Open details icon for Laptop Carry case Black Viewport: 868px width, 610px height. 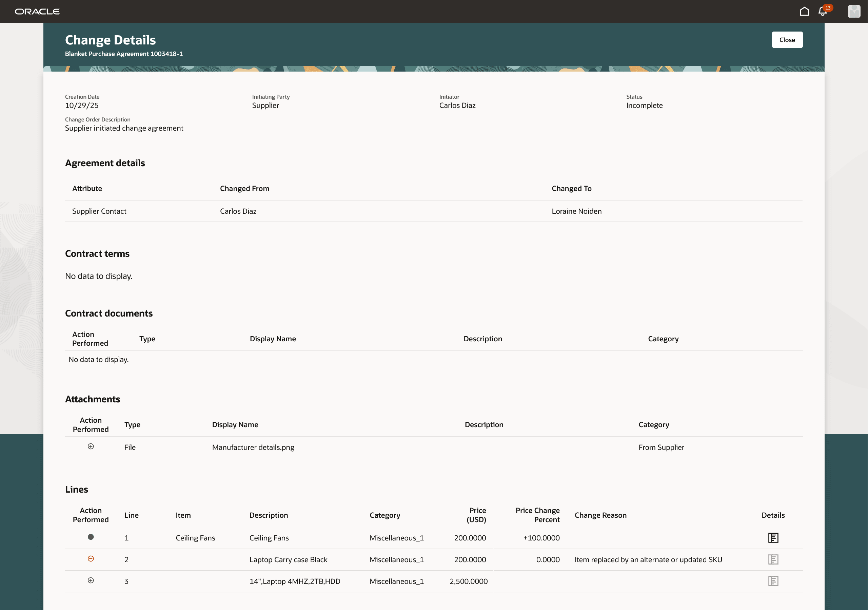coord(773,559)
